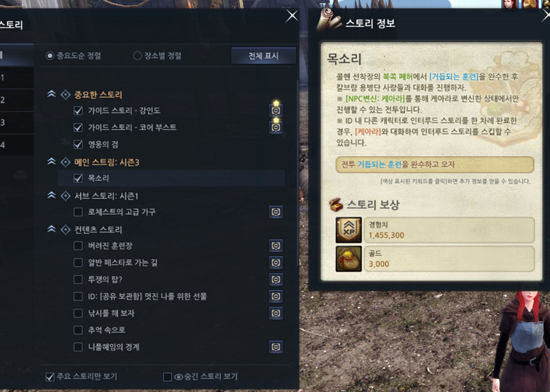The width and height of the screenshot is (550, 392).
Task: Collapse the 메인 스트림: 시즌3 group
Action: coord(52,162)
